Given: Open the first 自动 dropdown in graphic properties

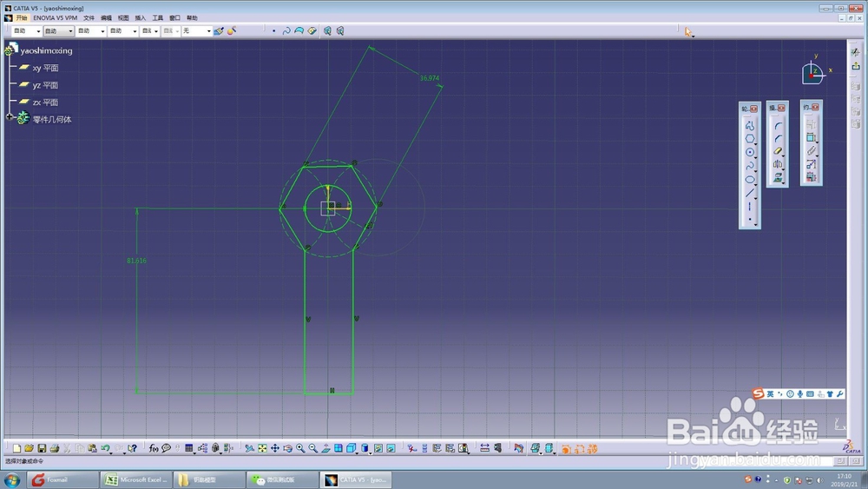Looking at the screenshot, I should (26, 31).
